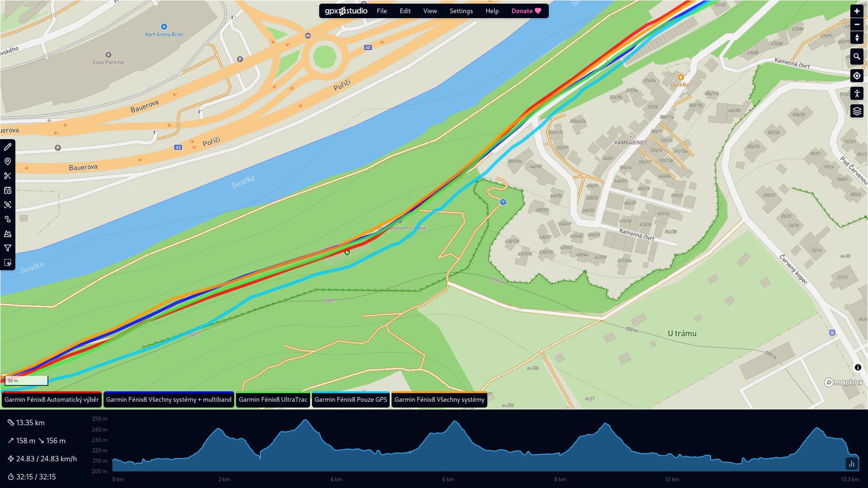868x488 pixels.
Task: Select the scissors crop tool
Action: [8, 176]
